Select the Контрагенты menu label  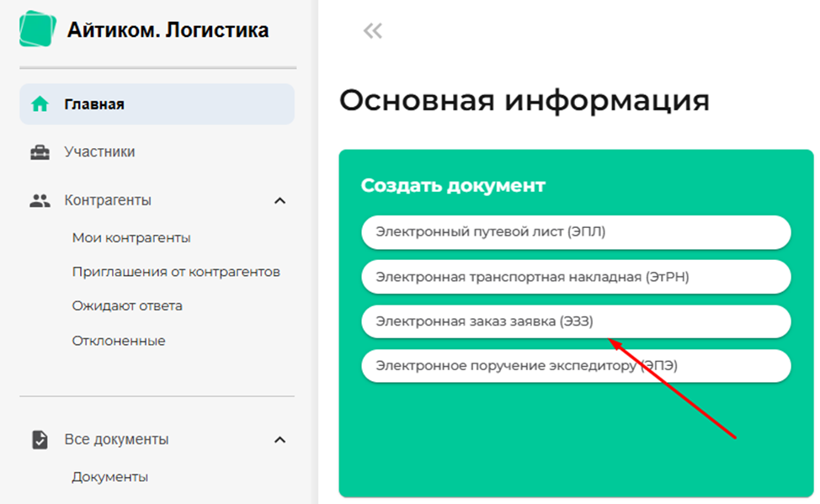coord(108,200)
